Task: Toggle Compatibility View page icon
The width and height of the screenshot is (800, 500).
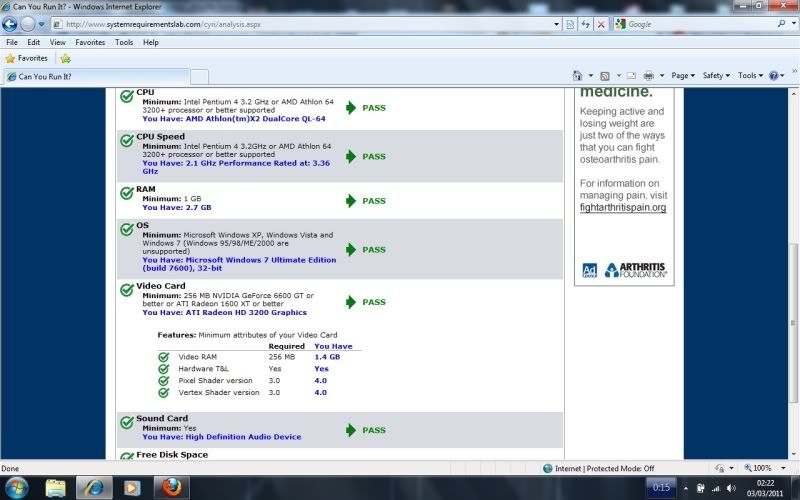Action: tap(570, 24)
